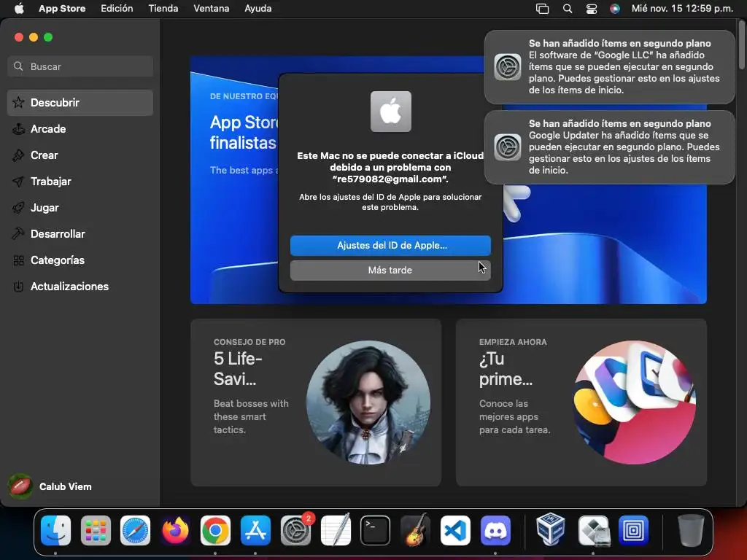Click the App Store icon in the Dock
The height and width of the screenshot is (560, 747).
(x=255, y=530)
